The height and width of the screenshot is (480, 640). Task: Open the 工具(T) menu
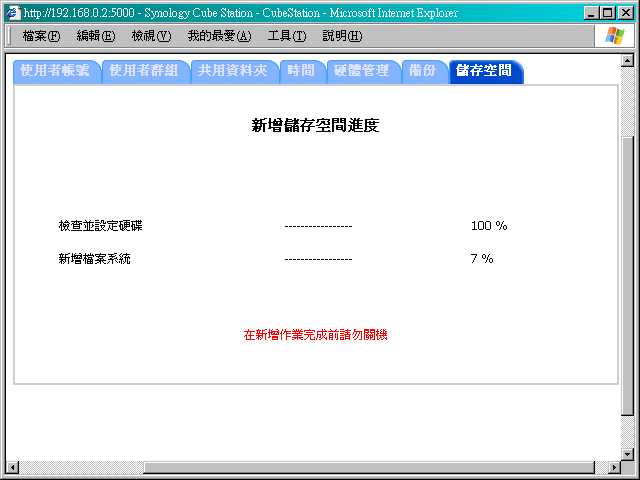(x=287, y=36)
